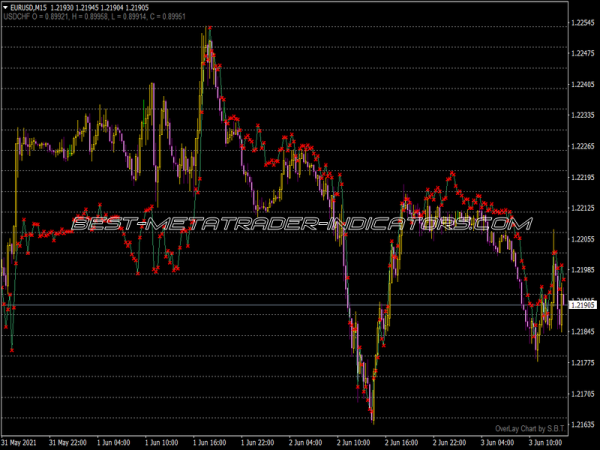Click the 1.22545 price axis label
Screen dimensions: 600x450
[581, 22]
